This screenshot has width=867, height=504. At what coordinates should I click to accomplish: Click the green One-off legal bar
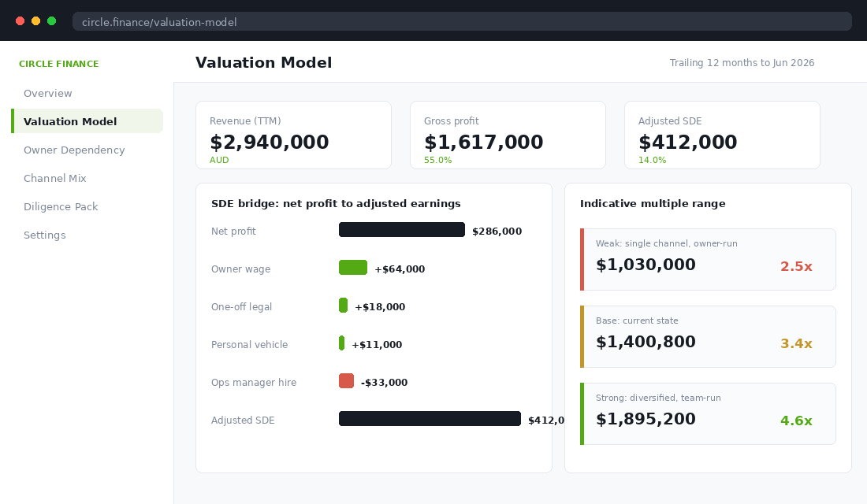coord(344,305)
